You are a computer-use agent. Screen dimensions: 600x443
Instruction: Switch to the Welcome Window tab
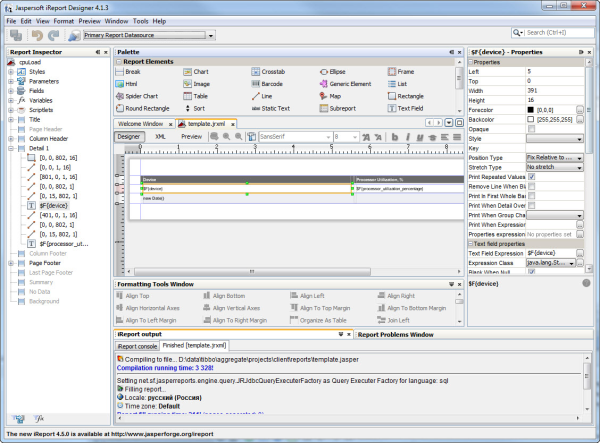click(140, 124)
